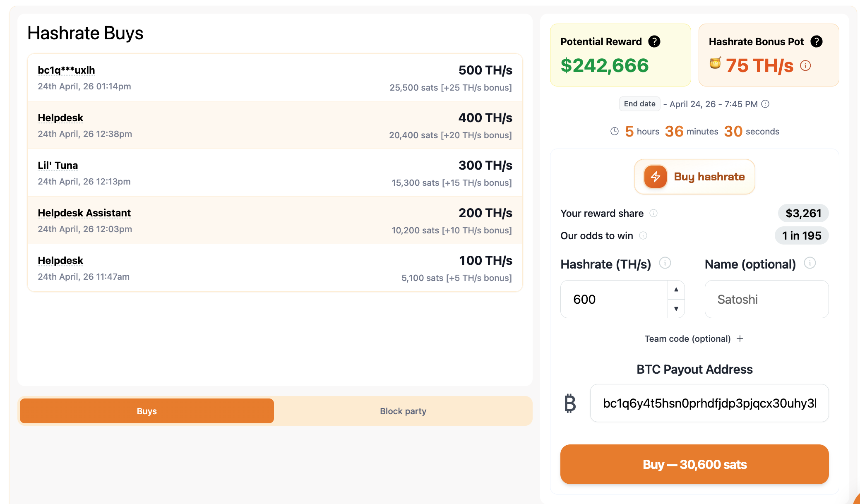Switch to the Buys tab
This screenshot has height=504, width=860.
tap(147, 411)
